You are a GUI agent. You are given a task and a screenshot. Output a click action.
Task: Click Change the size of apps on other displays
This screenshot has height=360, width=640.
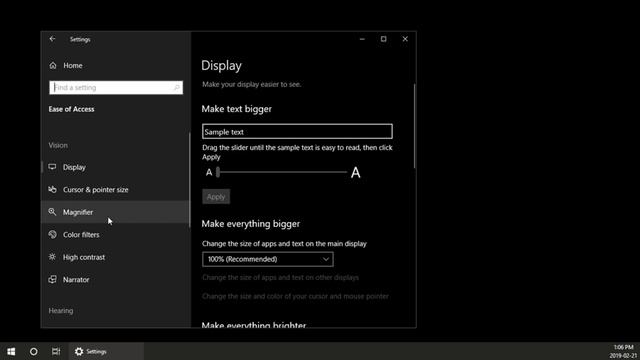coord(280,277)
